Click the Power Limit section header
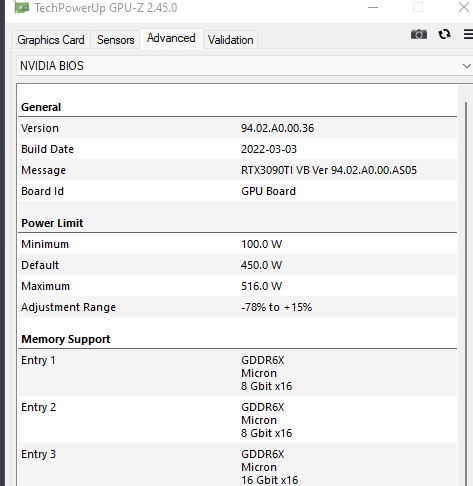 52,223
